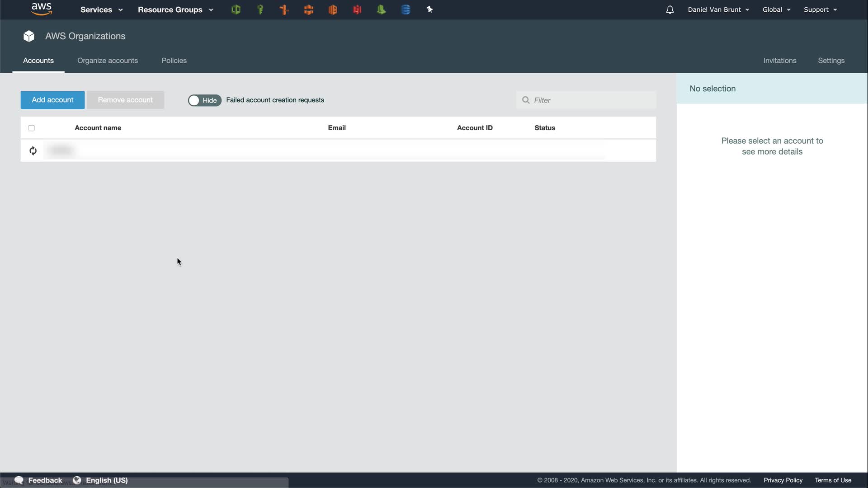Open the Policies tab
Image resolution: width=868 pixels, height=488 pixels.
click(174, 61)
